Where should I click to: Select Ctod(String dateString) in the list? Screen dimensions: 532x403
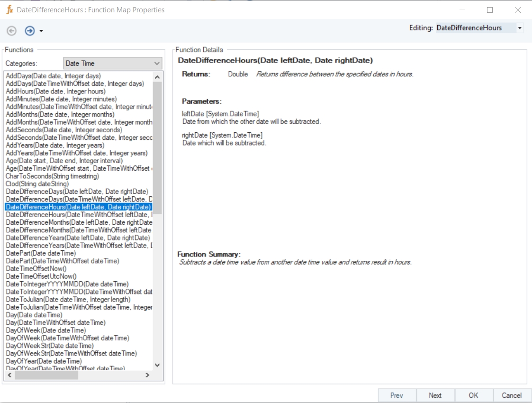(37, 184)
